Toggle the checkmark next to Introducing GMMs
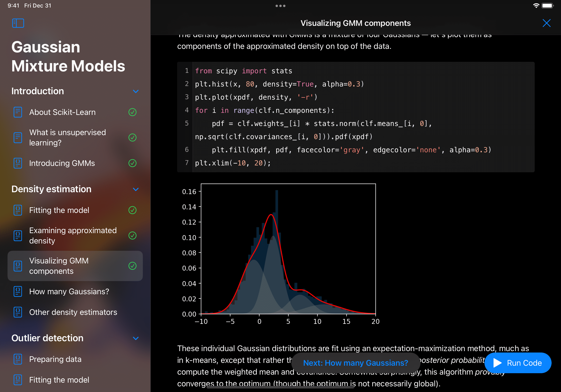 point(132,163)
